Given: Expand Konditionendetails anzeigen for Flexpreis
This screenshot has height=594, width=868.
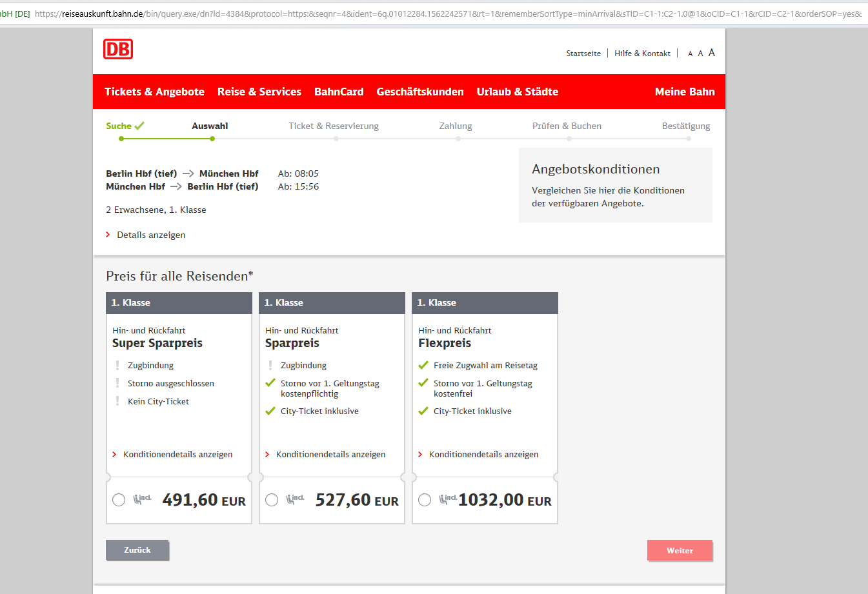Looking at the screenshot, I should click(x=478, y=454).
